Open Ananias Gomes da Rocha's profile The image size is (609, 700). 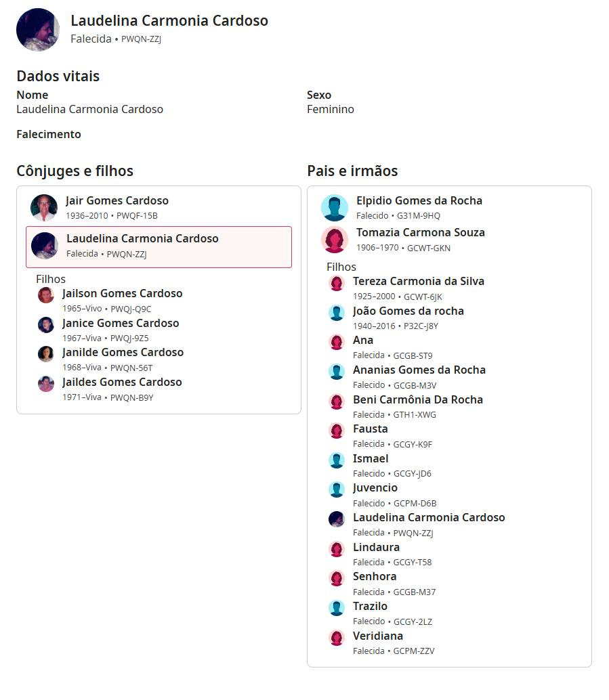pyautogui.click(x=419, y=370)
